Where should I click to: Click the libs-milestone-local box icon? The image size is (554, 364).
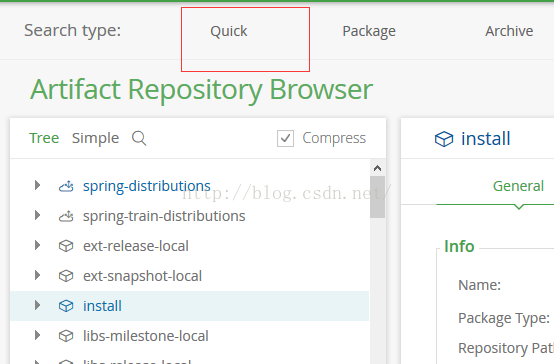[x=66, y=336]
